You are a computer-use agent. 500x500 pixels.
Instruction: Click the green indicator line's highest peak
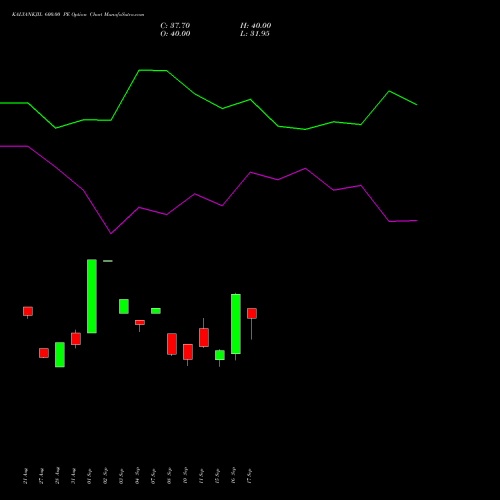click(139, 70)
